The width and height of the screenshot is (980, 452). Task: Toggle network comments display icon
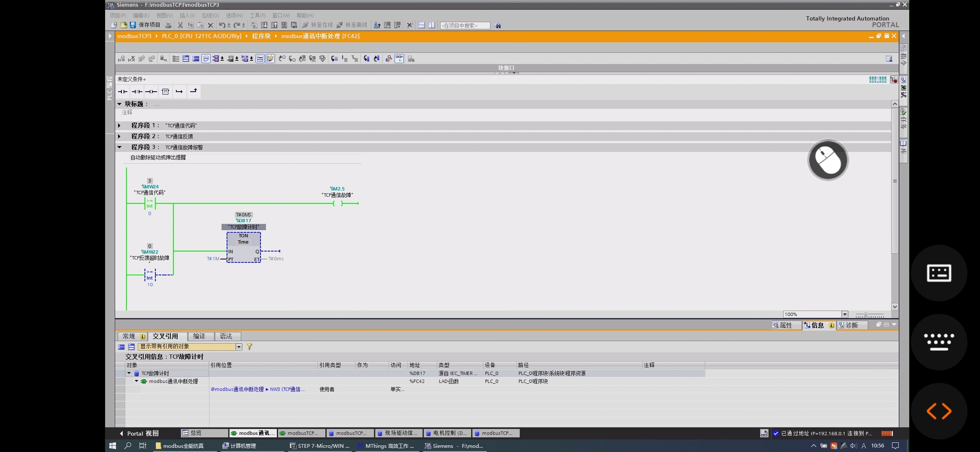point(206,59)
